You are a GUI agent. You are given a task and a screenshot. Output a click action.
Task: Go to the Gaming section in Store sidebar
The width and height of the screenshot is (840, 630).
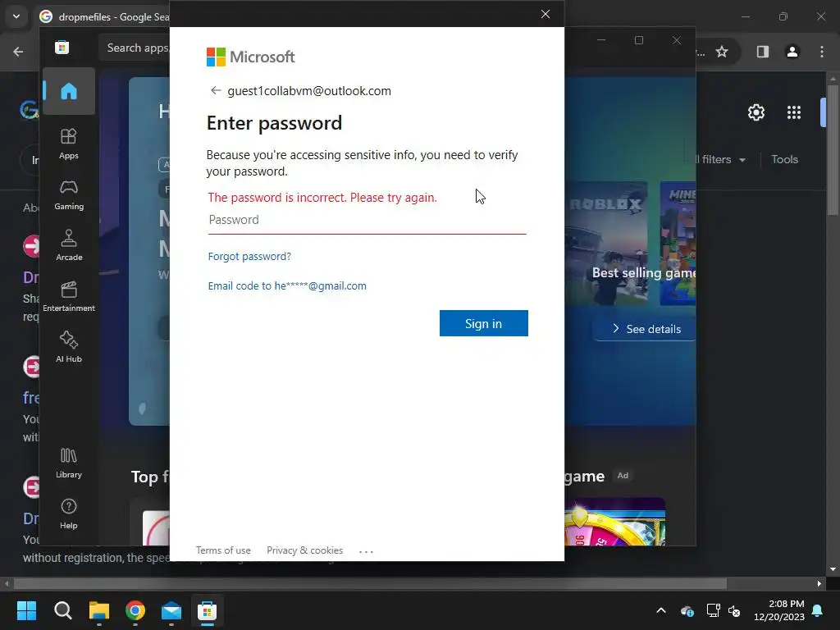tap(69, 194)
